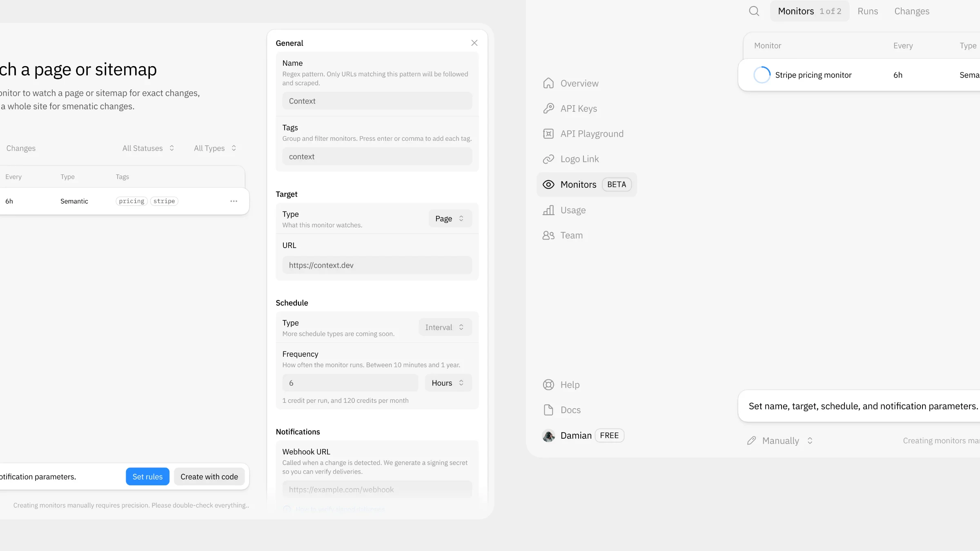Click the Tags input field containing context
The height and width of the screenshot is (551, 980).
[377, 156]
